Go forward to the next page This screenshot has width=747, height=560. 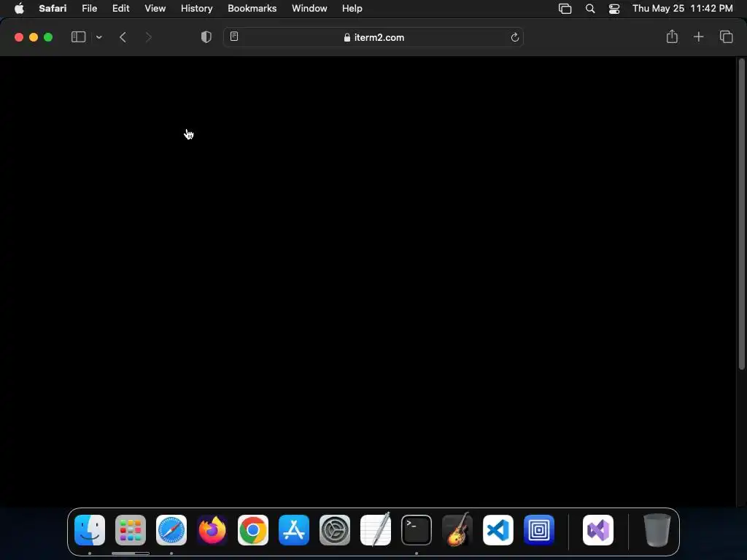point(148,37)
